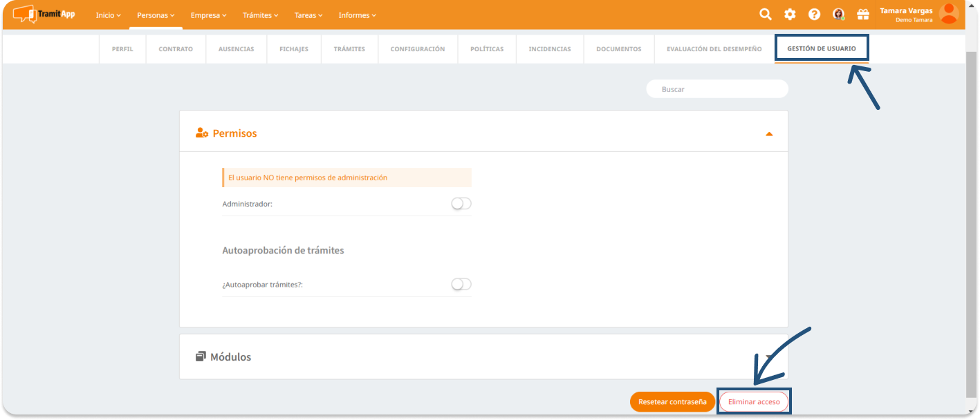The height and width of the screenshot is (420, 980).
Task: Open the gift box icon
Action: (x=862, y=15)
